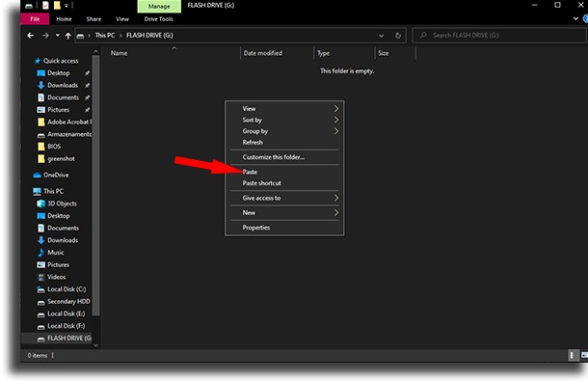
Task: Open the BIOS folder
Action: [x=49, y=147]
